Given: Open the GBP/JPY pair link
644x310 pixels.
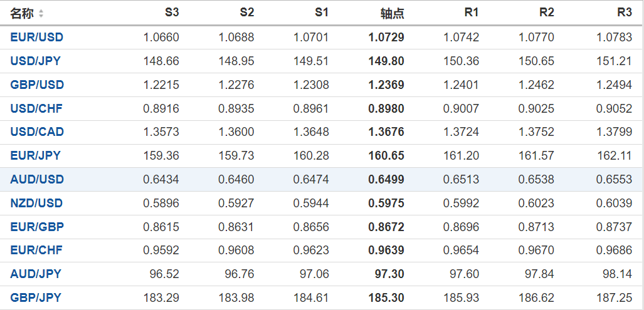Looking at the screenshot, I should (36, 297).
